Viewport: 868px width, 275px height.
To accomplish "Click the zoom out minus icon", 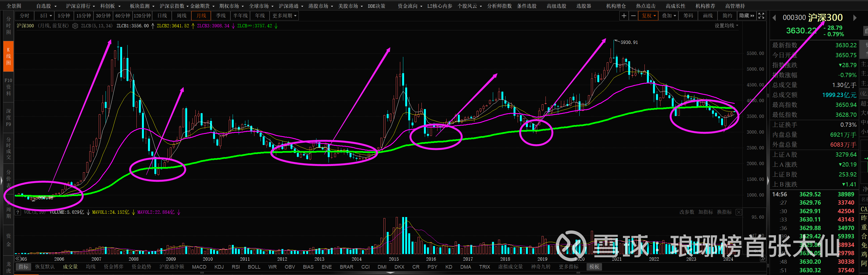I will pyautogui.click(x=633, y=16).
